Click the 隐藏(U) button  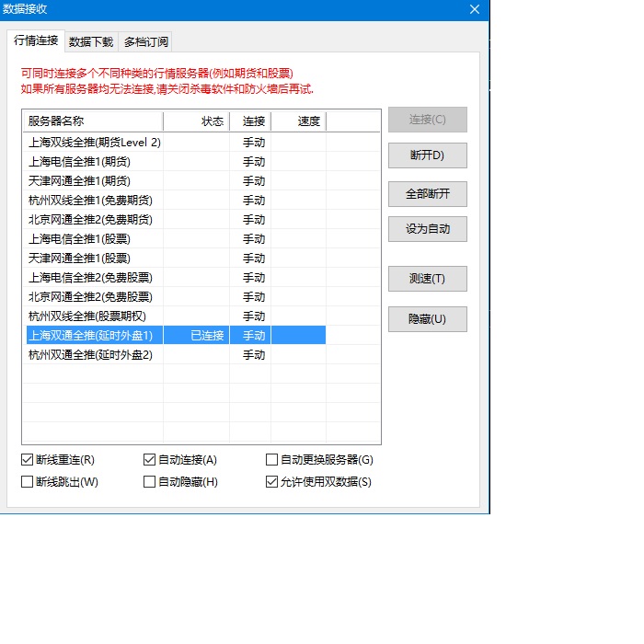click(x=428, y=319)
